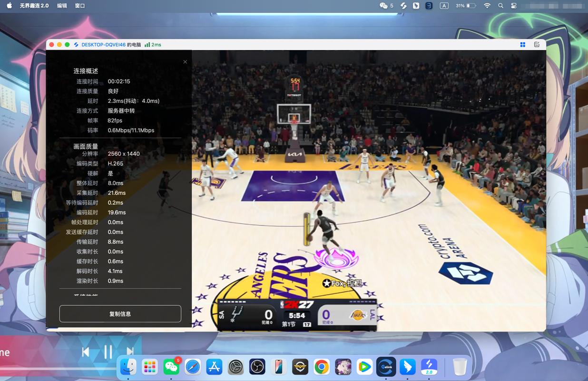Click the signal latency 2ms indicator
Screen dimensions: 588x381
[153, 45]
